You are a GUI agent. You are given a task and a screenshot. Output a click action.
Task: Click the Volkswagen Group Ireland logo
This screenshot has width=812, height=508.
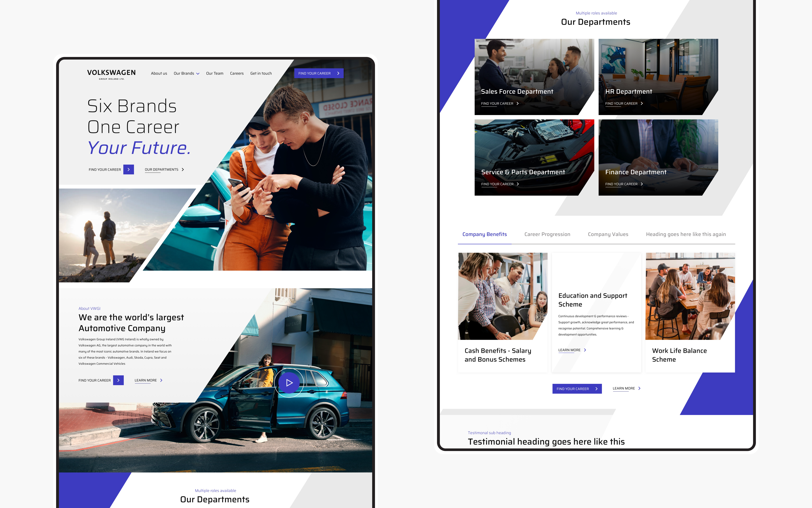(x=111, y=75)
